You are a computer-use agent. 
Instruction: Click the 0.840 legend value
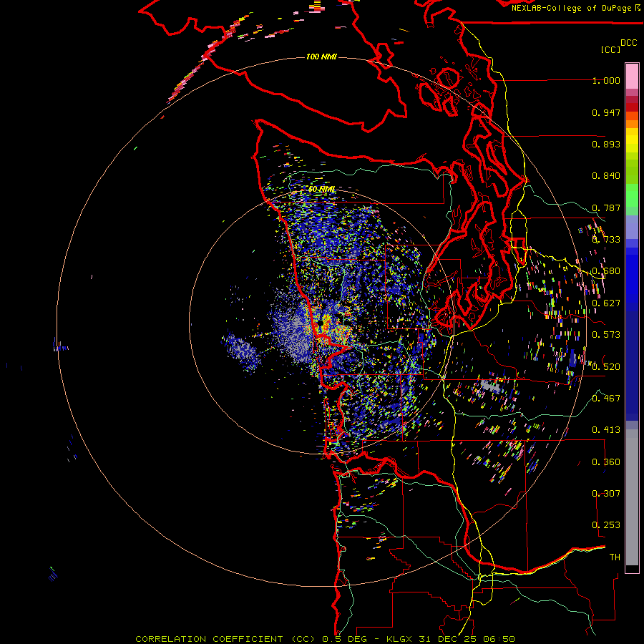[606, 176]
